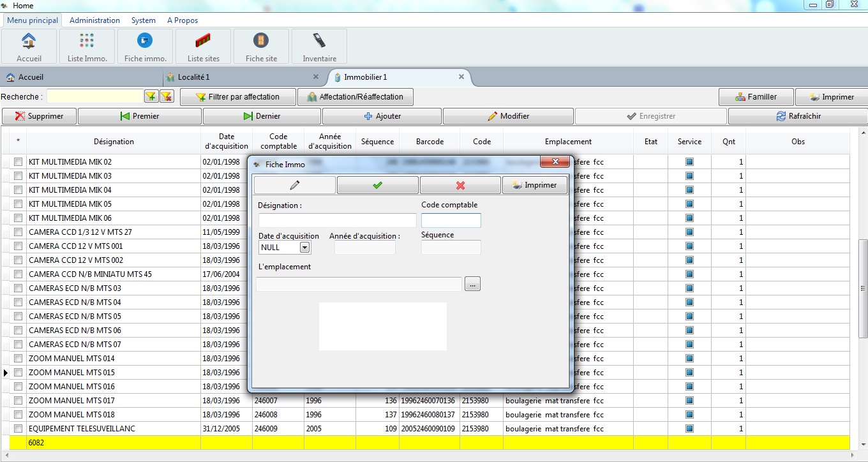Expand the Date d'acquisition dropdown

[x=304, y=248]
